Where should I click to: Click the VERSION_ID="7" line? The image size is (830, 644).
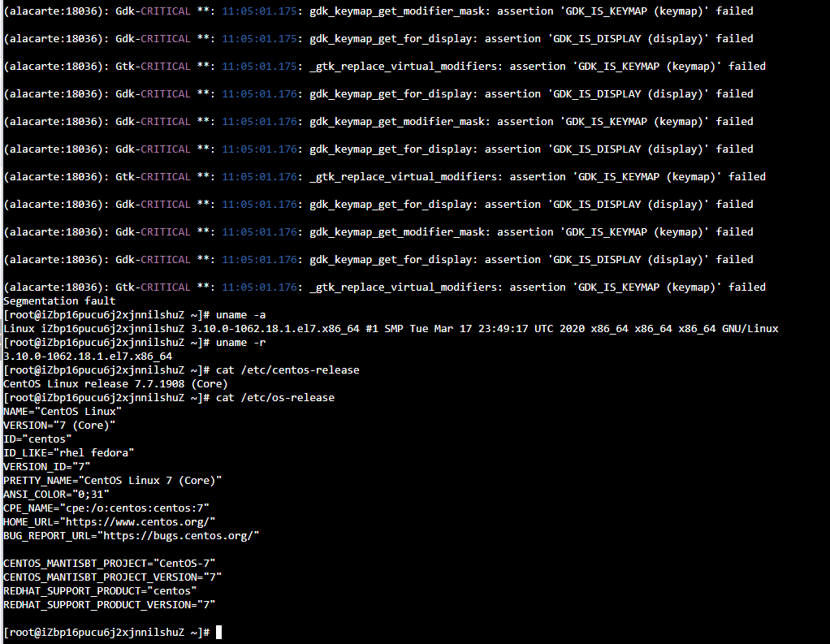(47, 467)
